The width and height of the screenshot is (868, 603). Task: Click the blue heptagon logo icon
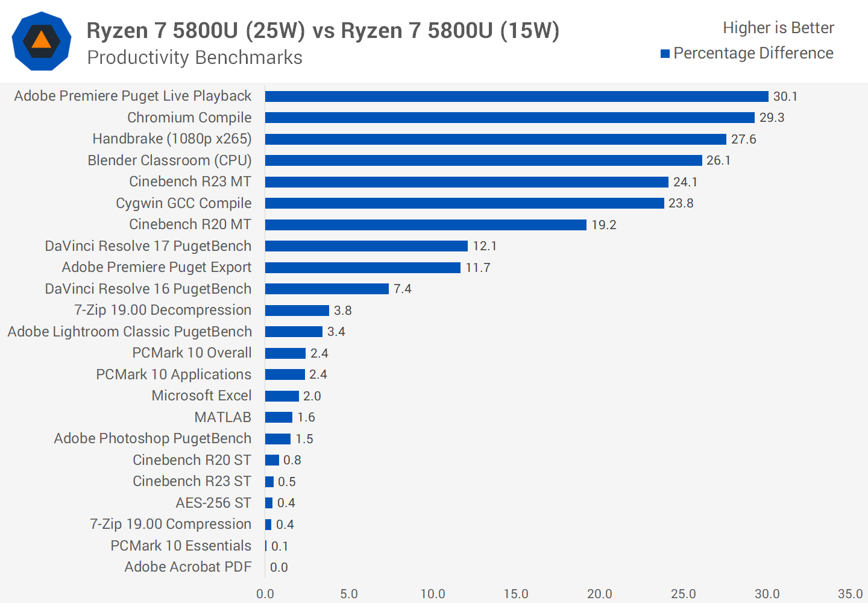point(42,41)
